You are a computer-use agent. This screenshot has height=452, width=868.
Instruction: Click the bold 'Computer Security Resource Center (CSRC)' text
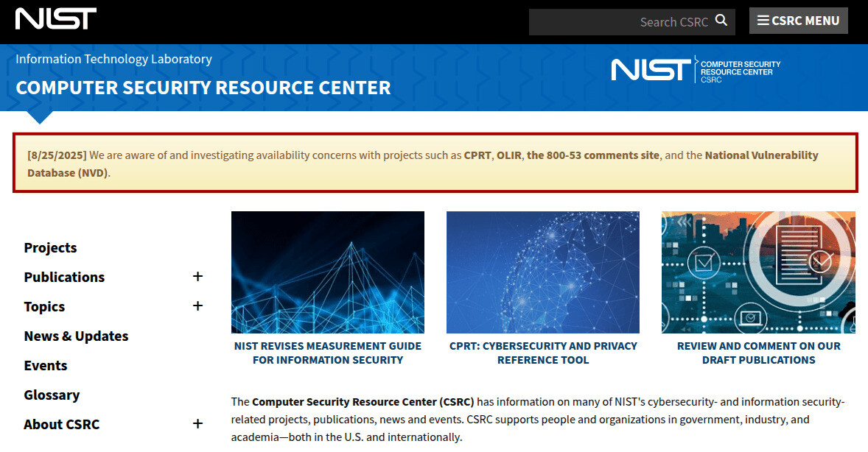click(363, 402)
